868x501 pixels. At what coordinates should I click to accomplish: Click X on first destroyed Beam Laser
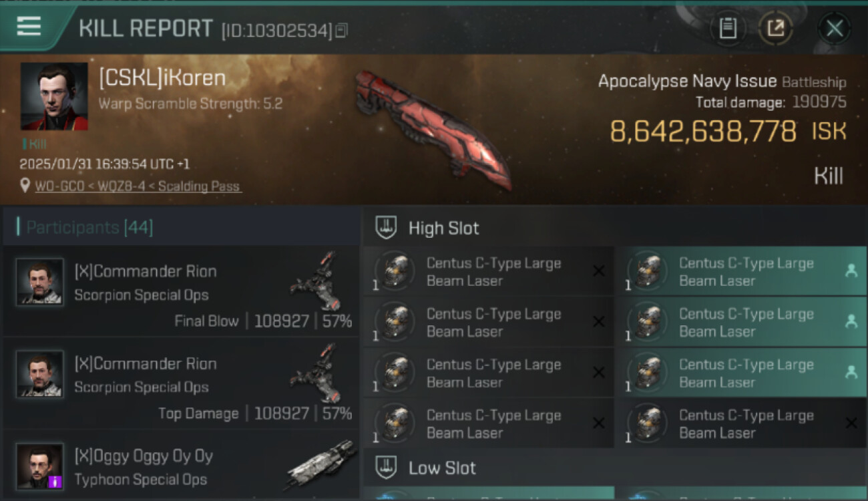click(599, 271)
